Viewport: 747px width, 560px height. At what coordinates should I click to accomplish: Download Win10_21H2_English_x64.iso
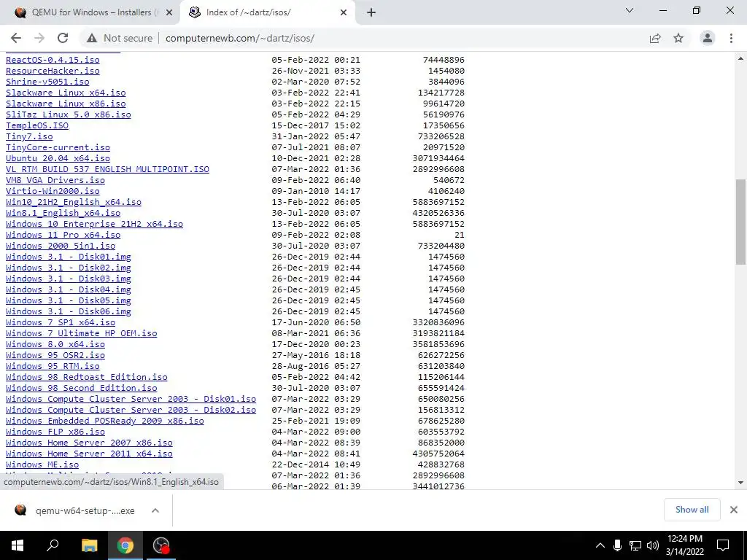point(74,203)
